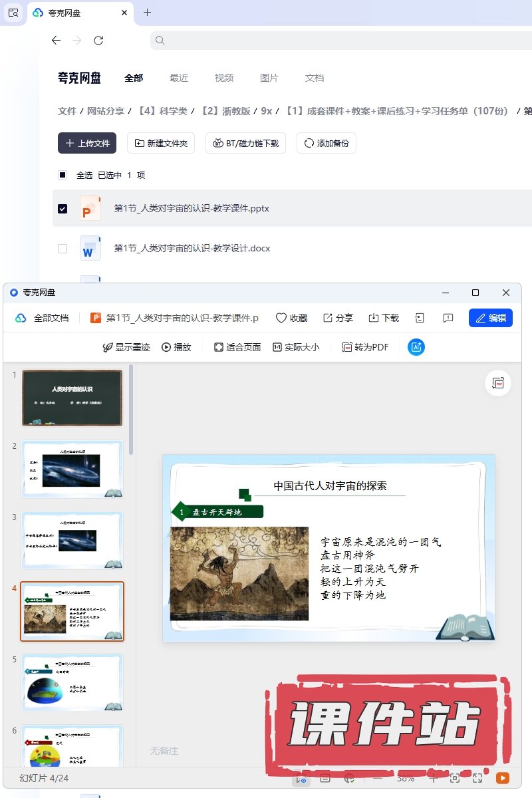Click the blue 编辑 edit button

pyautogui.click(x=490, y=318)
